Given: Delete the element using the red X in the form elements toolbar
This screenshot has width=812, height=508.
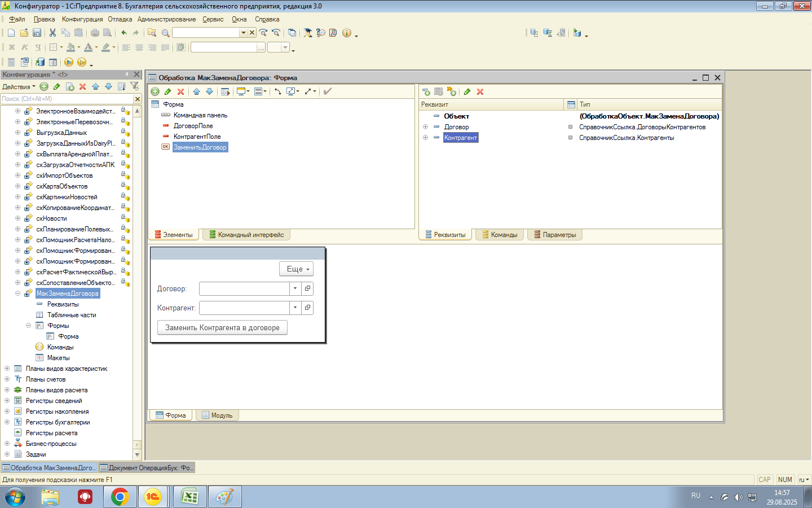Looking at the screenshot, I should click(180, 91).
